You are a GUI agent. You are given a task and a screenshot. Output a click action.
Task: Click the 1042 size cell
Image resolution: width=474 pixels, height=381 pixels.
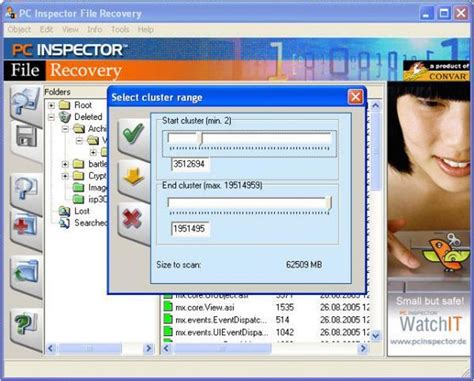pos(285,332)
